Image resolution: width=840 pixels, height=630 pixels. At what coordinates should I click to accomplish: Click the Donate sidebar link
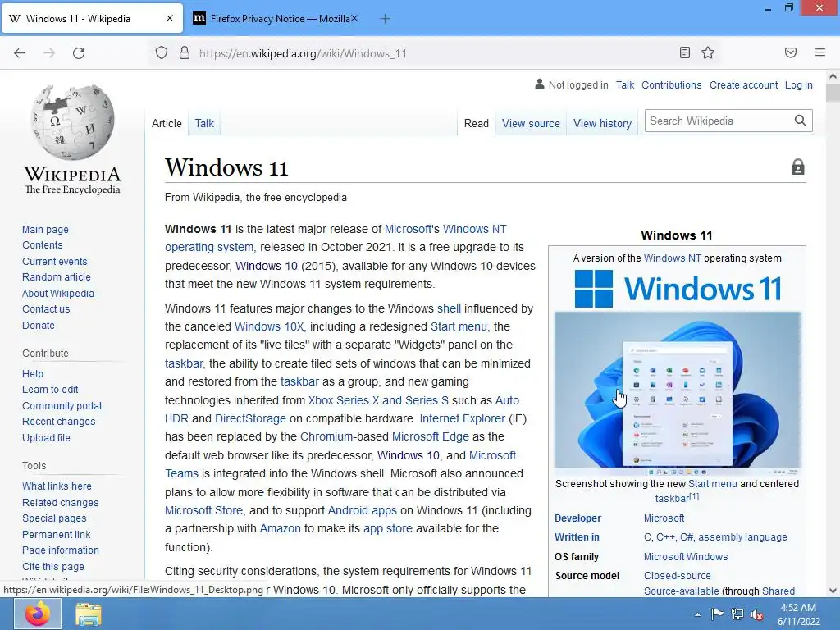click(x=38, y=325)
